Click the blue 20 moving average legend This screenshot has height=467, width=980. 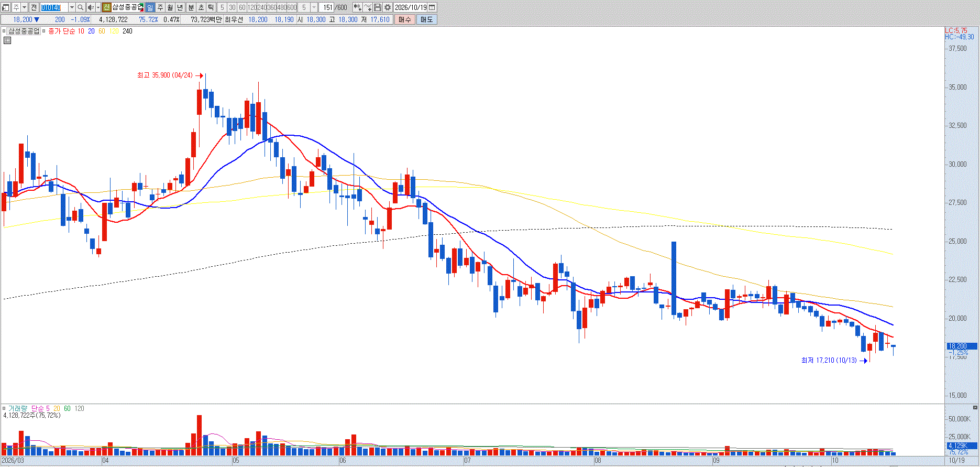click(x=91, y=31)
